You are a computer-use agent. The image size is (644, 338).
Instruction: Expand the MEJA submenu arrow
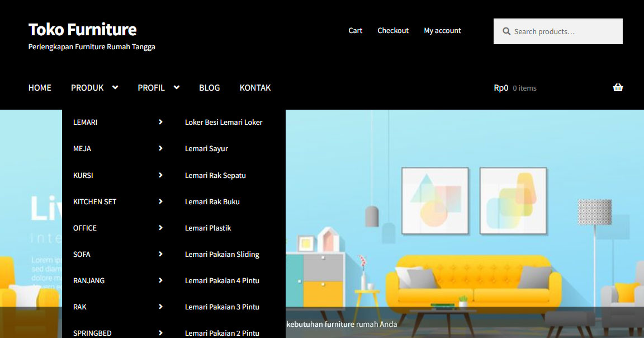point(161,148)
